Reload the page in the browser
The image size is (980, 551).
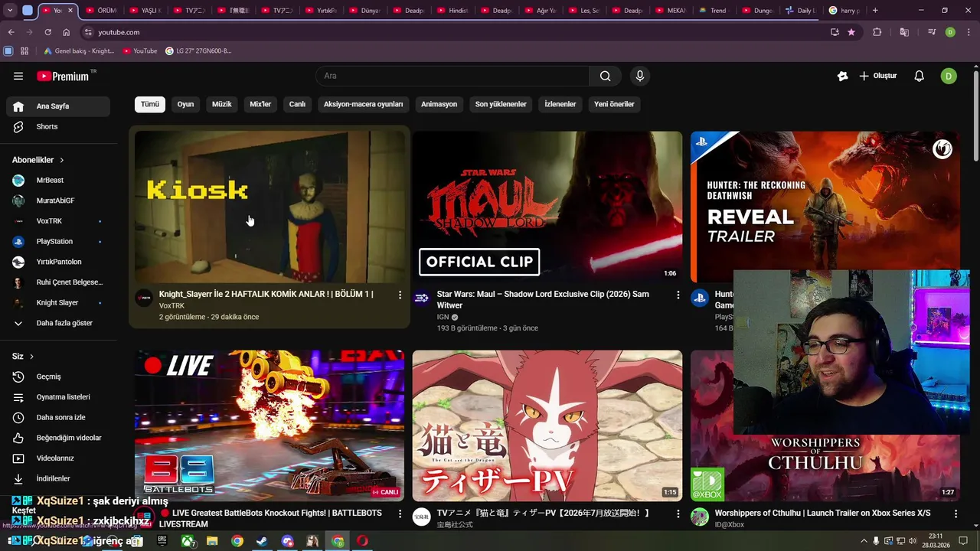47,32
